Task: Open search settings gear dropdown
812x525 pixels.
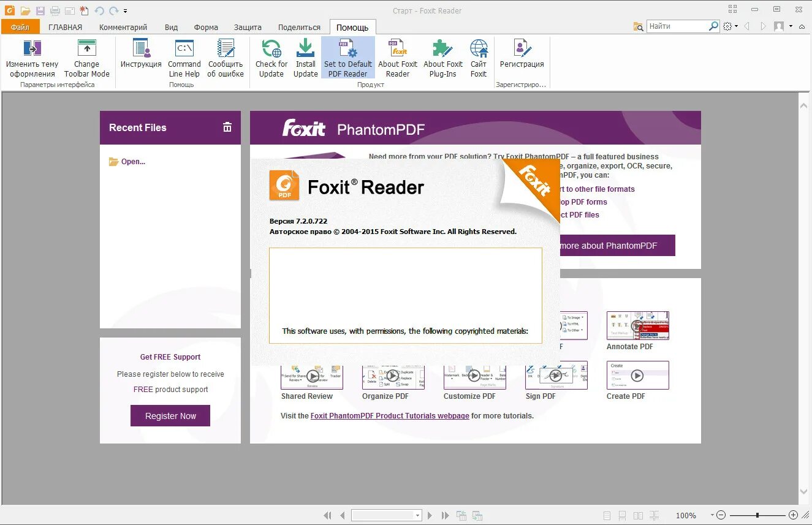Action: point(730,26)
